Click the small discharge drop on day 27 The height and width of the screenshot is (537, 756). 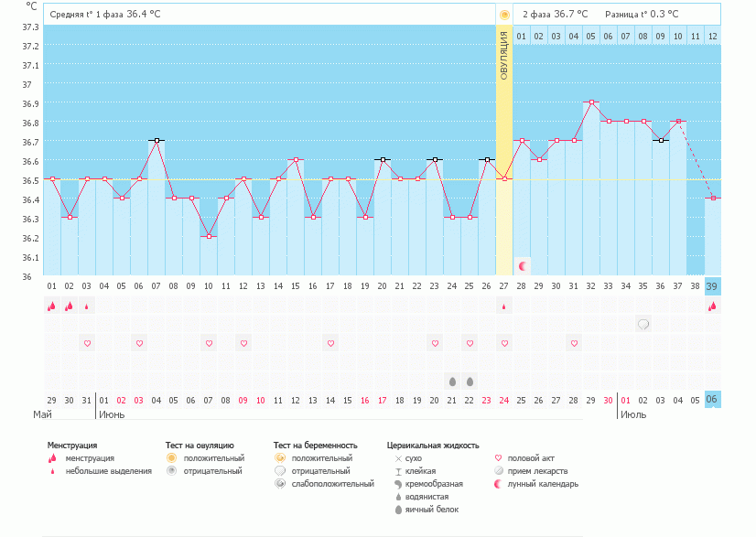[504, 306]
